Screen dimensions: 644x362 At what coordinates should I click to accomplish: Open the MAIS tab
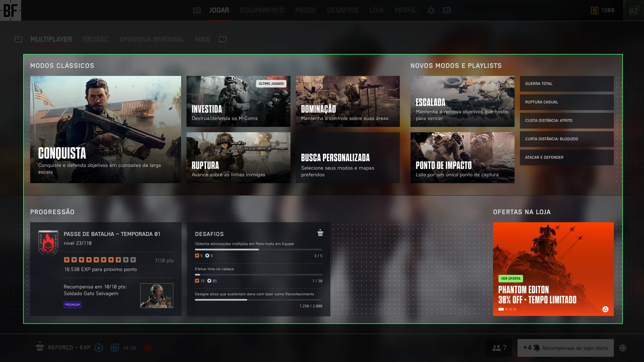pos(203,40)
